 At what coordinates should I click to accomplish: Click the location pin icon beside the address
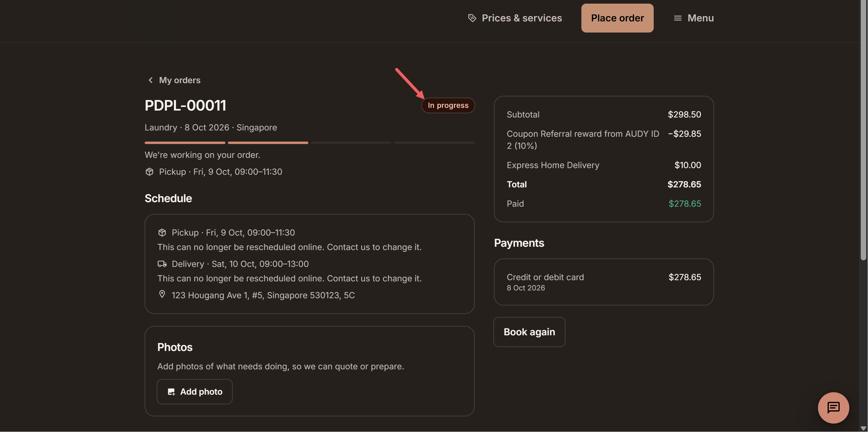point(162,294)
